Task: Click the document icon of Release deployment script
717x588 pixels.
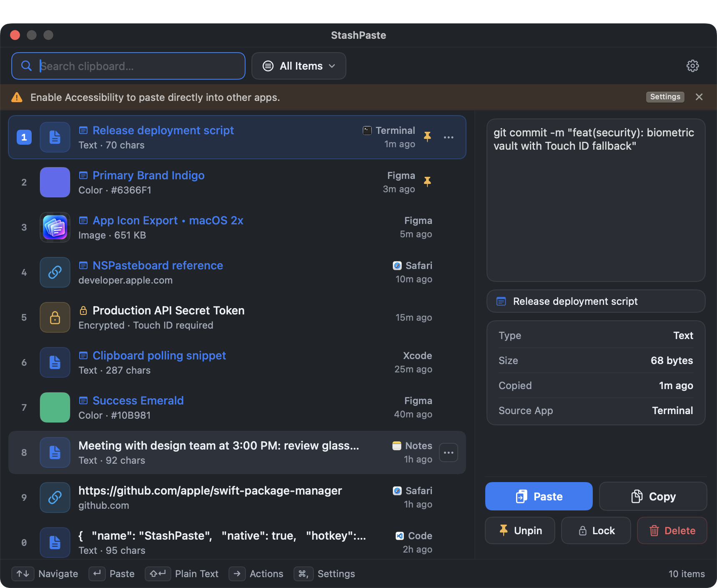Action: (55, 137)
